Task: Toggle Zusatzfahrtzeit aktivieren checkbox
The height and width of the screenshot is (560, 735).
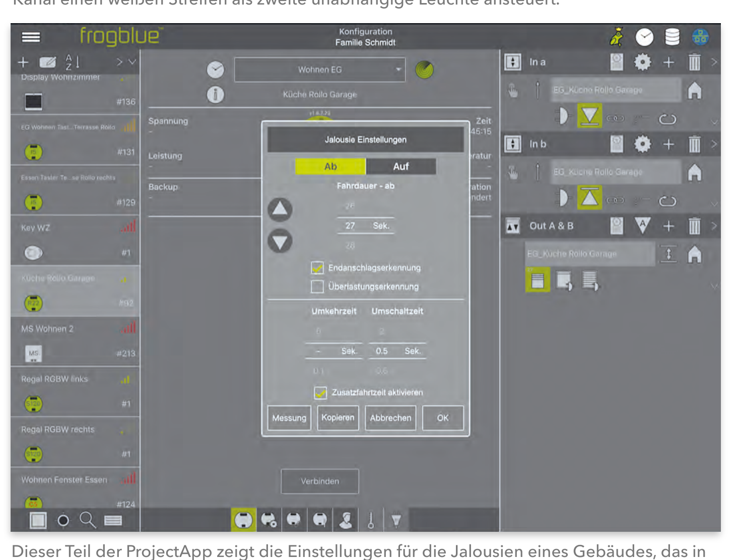Action: tap(320, 393)
